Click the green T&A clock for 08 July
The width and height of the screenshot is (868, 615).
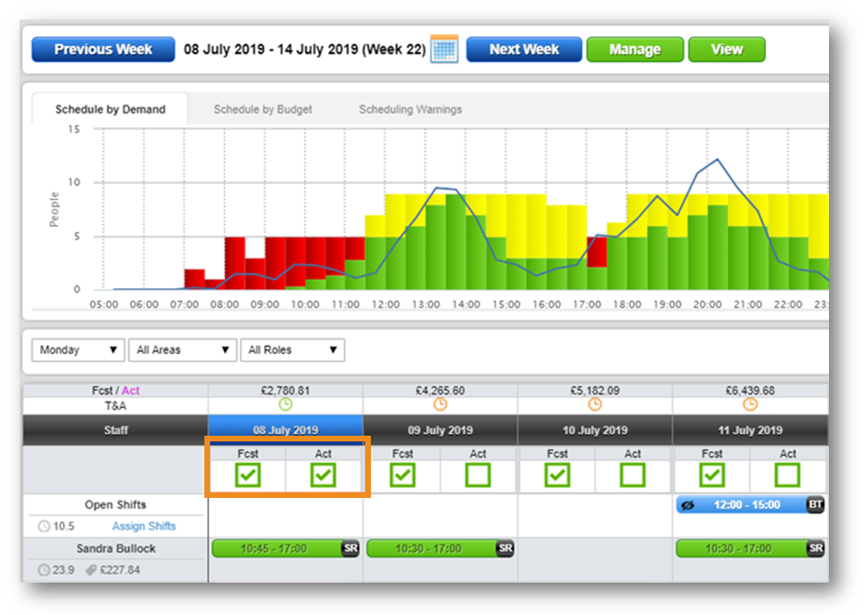pos(285,405)
